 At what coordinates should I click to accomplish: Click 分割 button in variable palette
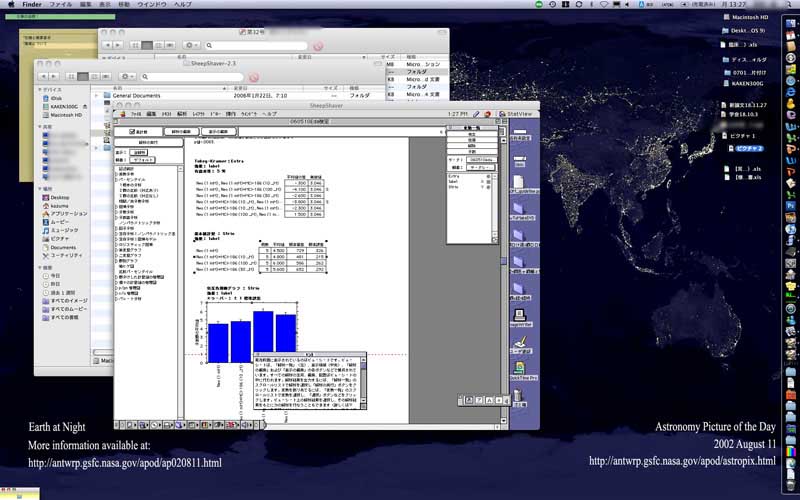pos(472,152)
